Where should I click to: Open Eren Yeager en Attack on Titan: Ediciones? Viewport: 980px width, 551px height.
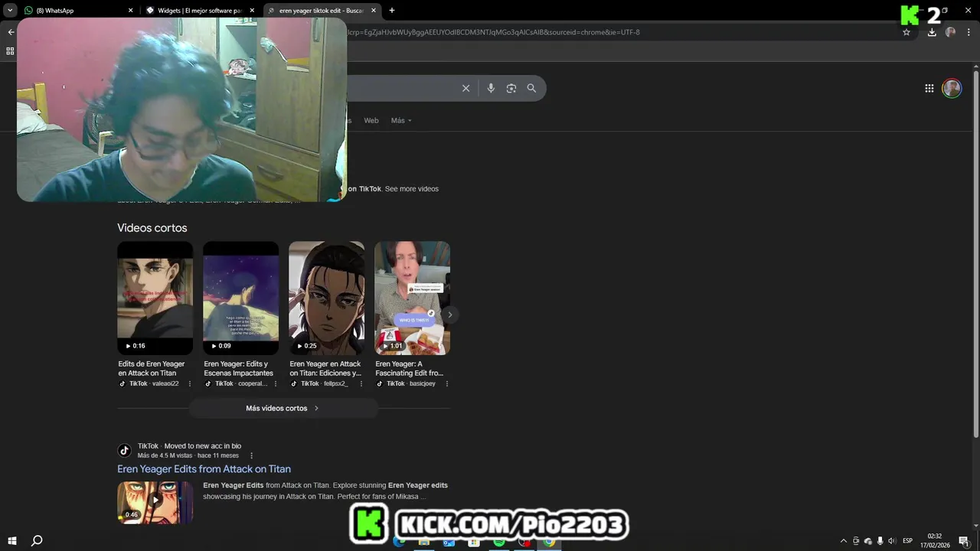coord(325,369)
